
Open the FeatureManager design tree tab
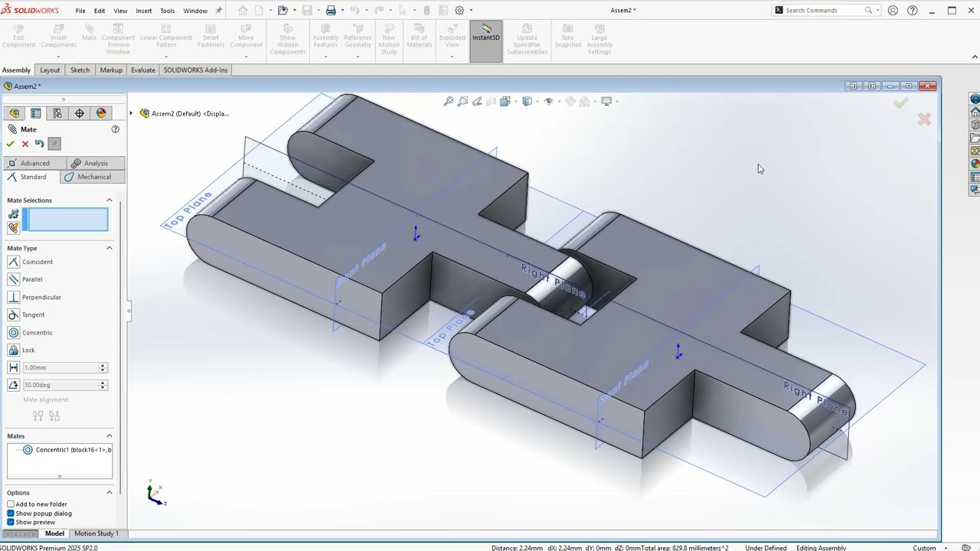(x=15, y=113)
